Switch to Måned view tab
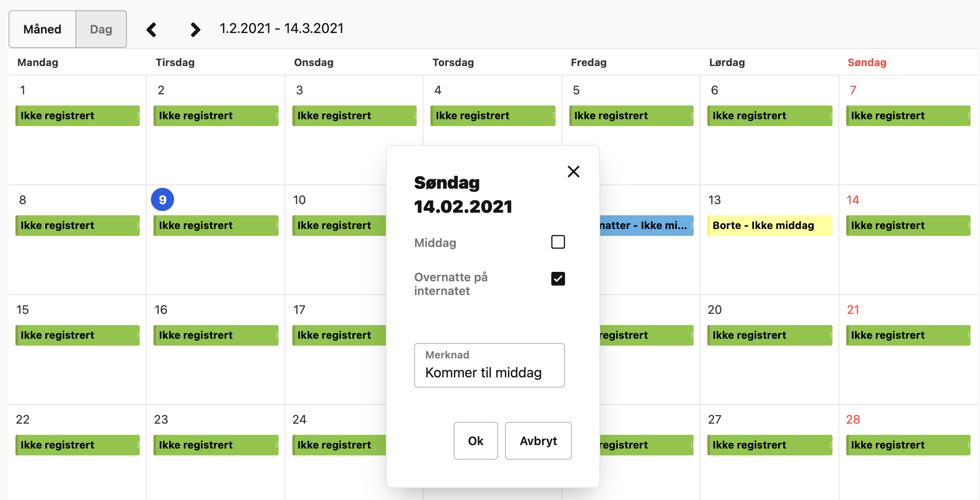Screen dimensions: 980x500 tap(42, 29)
